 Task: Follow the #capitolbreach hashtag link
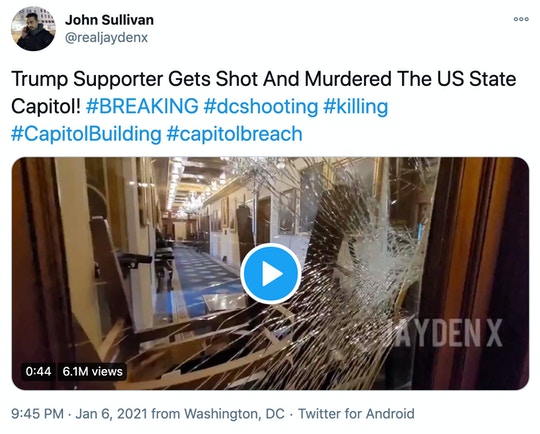[x=235, y=134]
